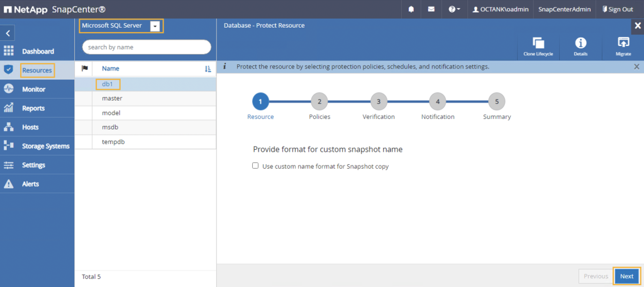Image resolution: width=644 pixels, height=287 pixels.
Task: Select the model database row
Action: (x=145, y=113)
